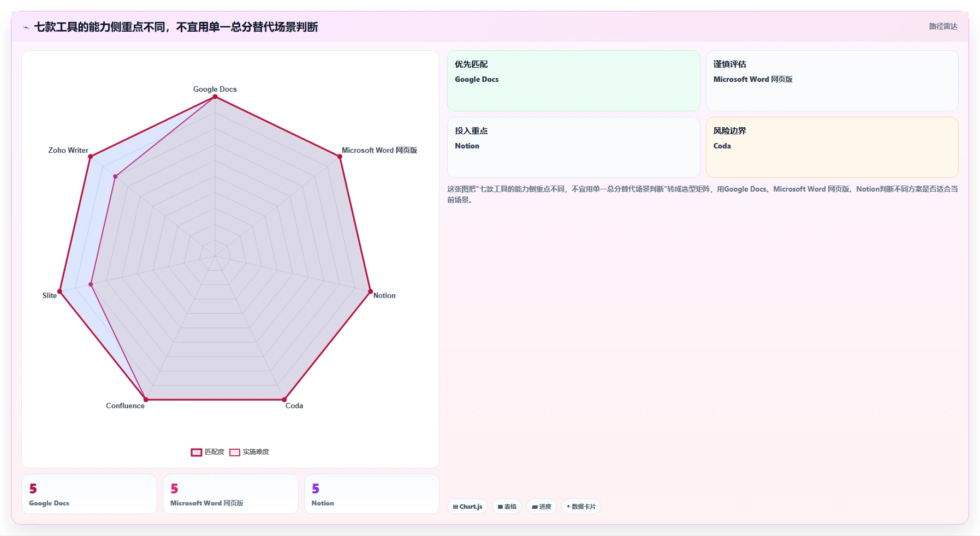Select the outer 匹配度 point at Zoho Writer
Image resolution: width=980 pixels, height=536 pixels.
tap(91, 157)
